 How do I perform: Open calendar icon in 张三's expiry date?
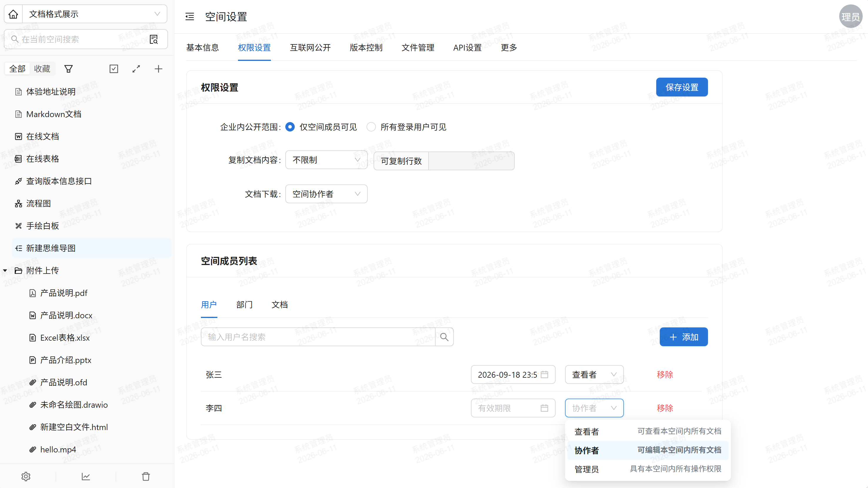coord(544,374)
